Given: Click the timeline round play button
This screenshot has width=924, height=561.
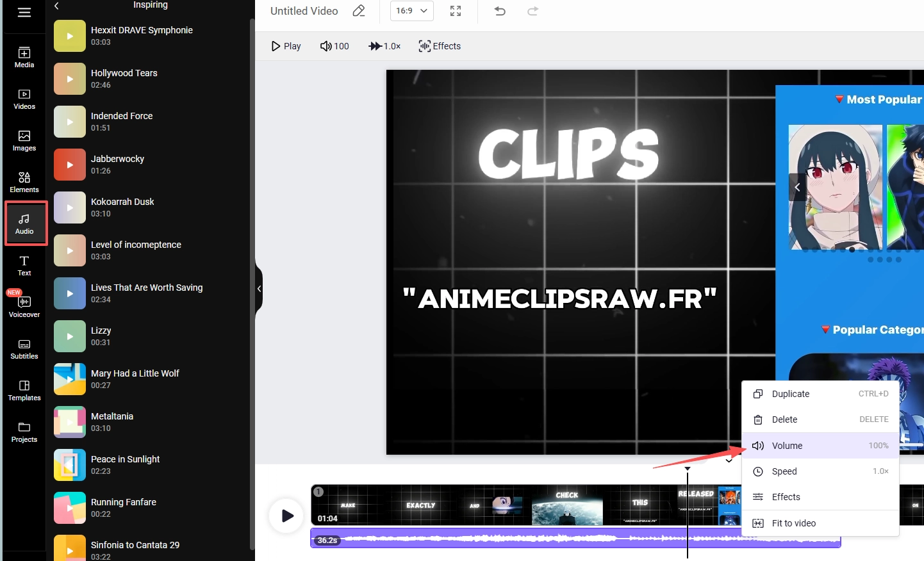Looking at the screenshot, I should click(x=286, y=516).
